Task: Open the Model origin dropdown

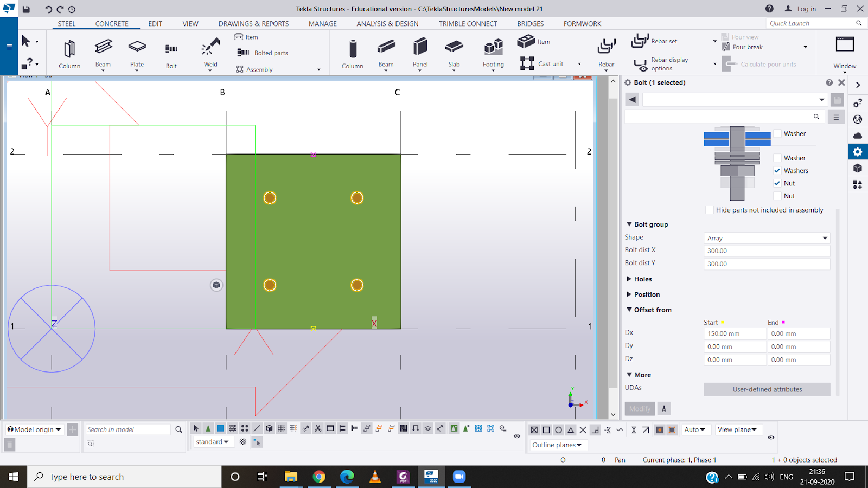Action: point(34,429)
